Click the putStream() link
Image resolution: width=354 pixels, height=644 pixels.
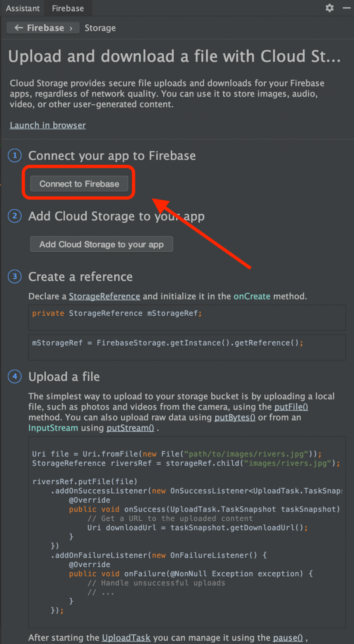pos(130,427)
